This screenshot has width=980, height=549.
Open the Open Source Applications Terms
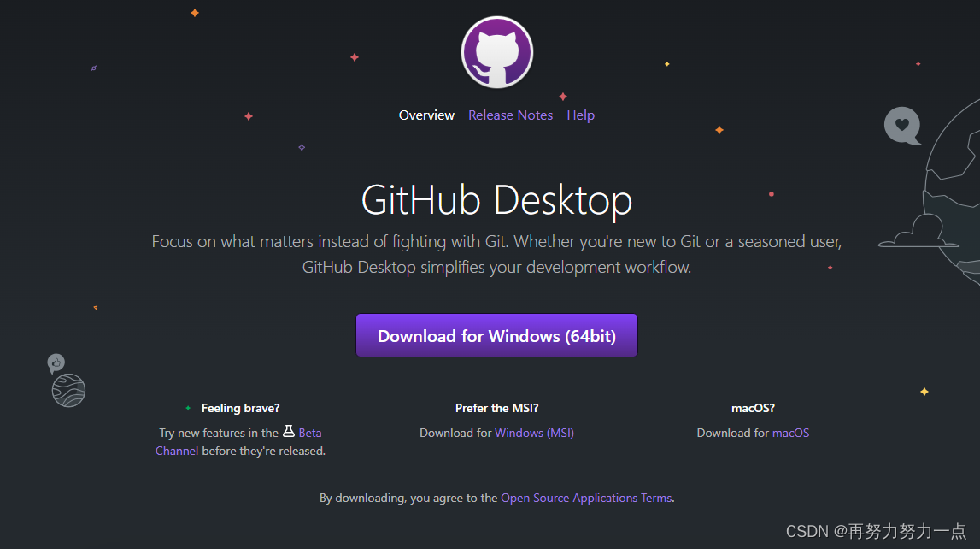pos(586,498)
